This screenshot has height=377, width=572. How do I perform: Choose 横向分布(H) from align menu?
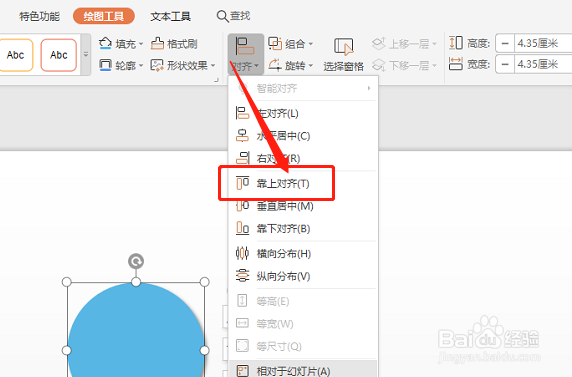304,253
